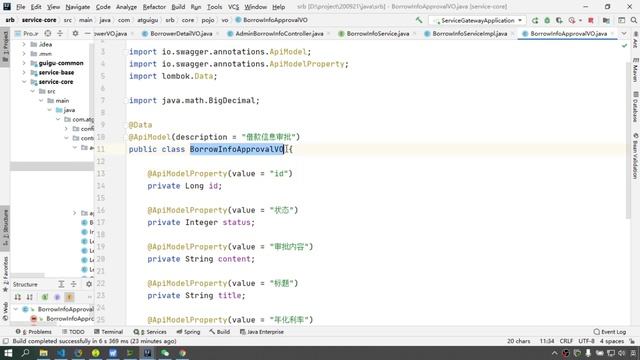
Task: Stop the running application with the red icon
Action: click(x=591, y=20)
